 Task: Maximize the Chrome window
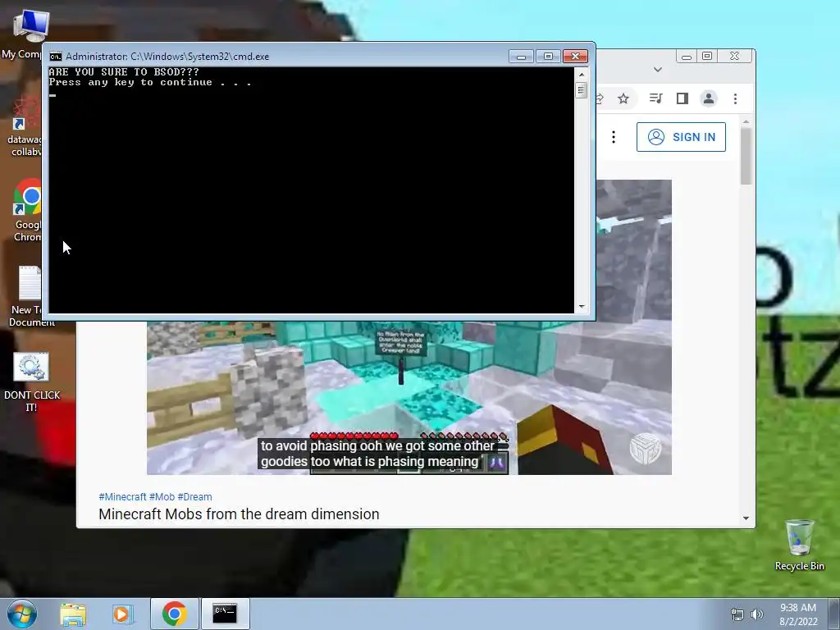[707, 57]
